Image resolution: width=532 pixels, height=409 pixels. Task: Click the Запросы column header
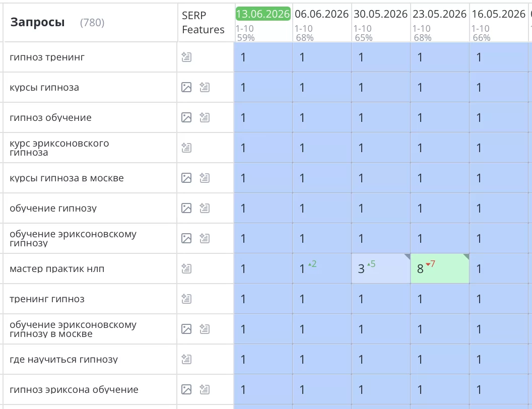pos(37,22)
